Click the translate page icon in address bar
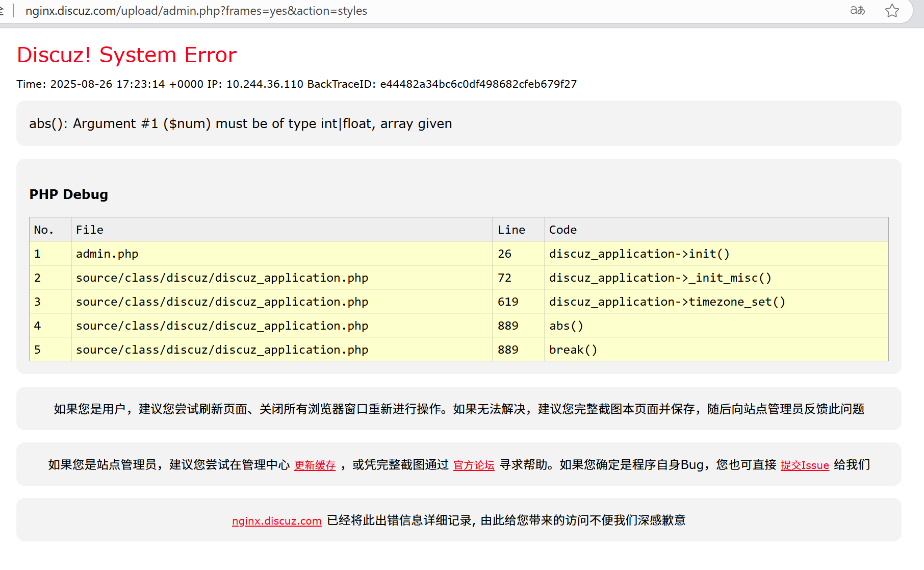924x570 pixels. pos(857,10)
